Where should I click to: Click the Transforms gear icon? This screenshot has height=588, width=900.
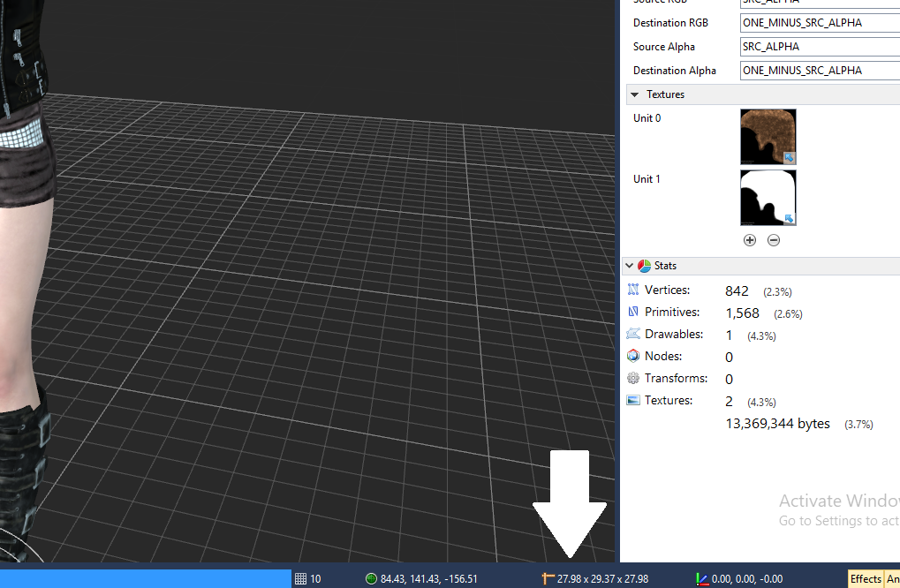633,378
